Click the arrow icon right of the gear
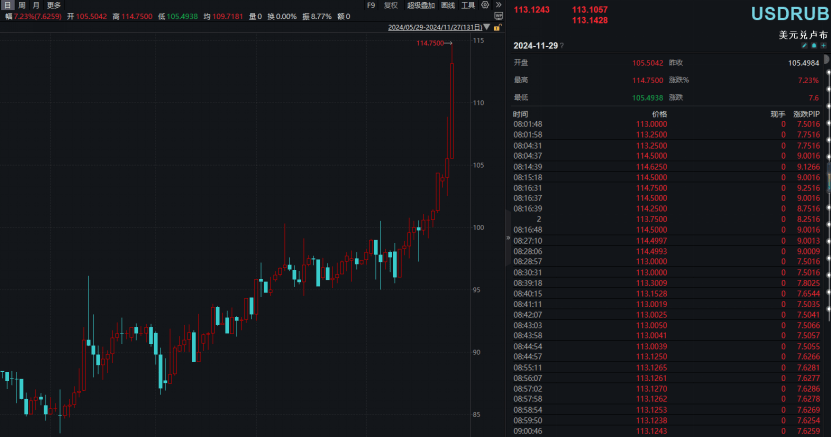The image size is (831, 438). (498, 5)
